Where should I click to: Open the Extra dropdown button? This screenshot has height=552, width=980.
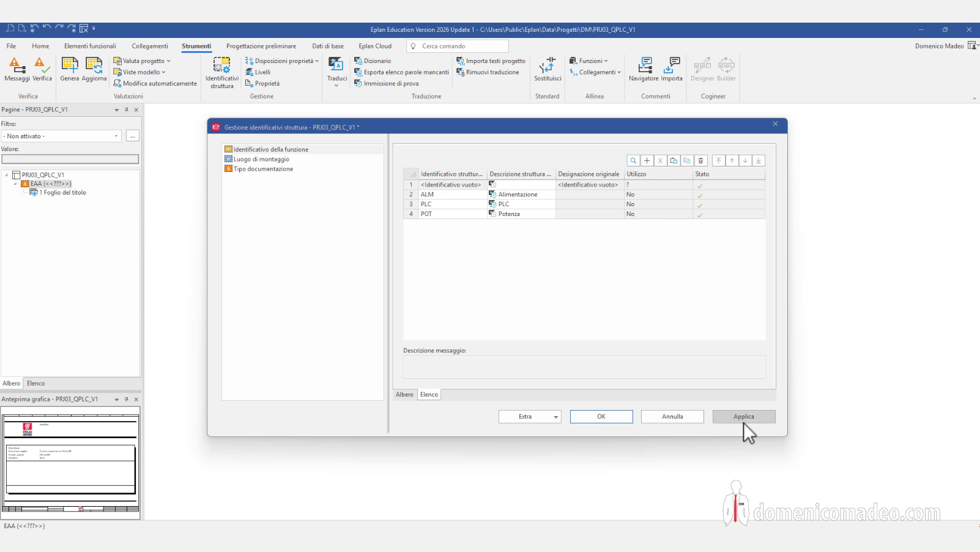pyautogui.click(x=530, y=417)
